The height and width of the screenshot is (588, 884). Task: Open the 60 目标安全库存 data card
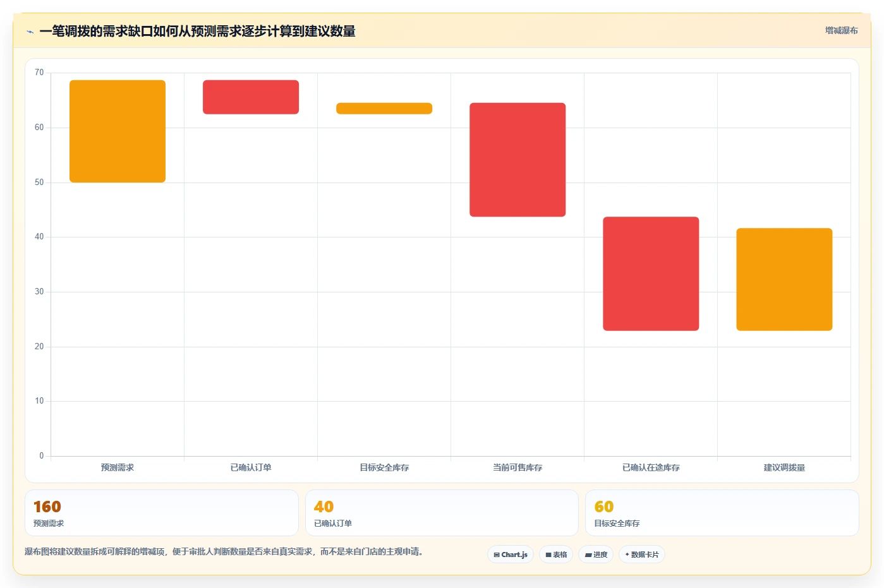(x=722, y=513)
